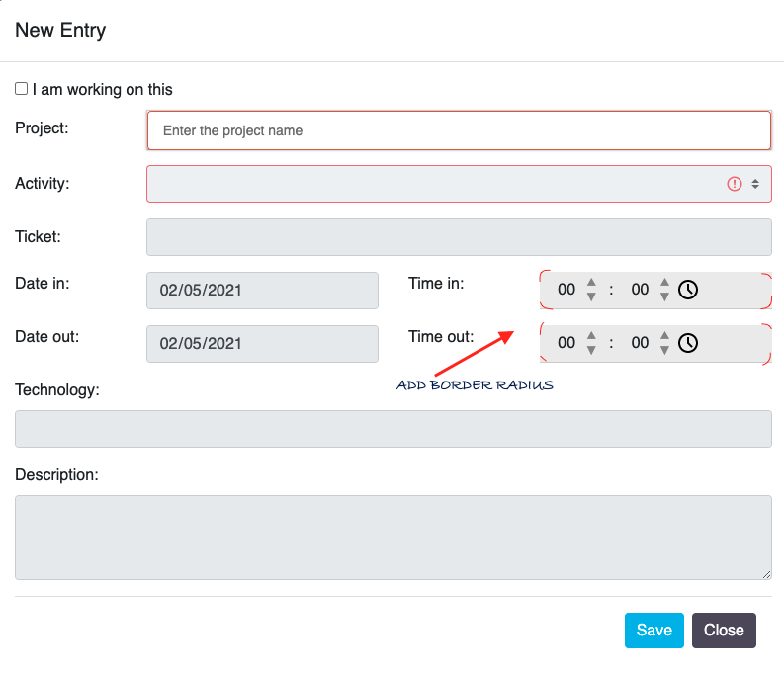Click the 'Project:' label
This screenshot has width=784, height=676.
coord(42,128)
